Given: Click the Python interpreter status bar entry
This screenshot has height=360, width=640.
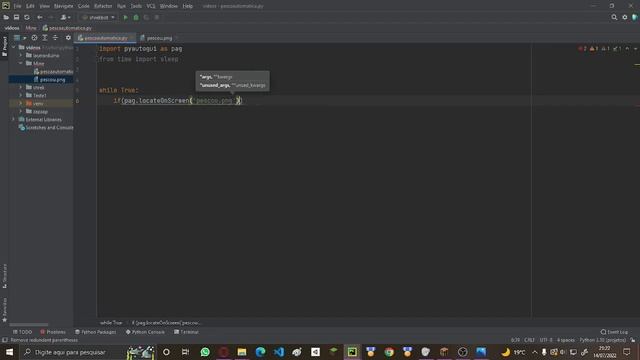Looking at the screenshot, I should [x=602, y=340].
